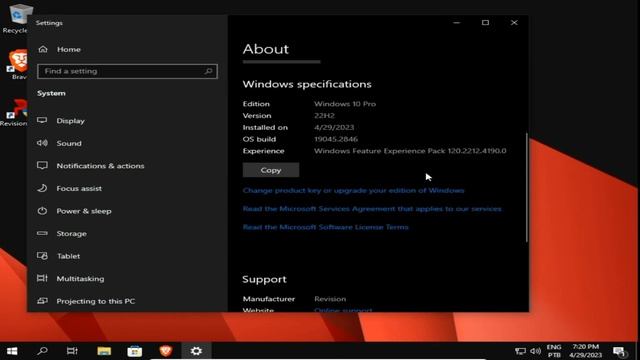This screenshot has height=360, width=640.
Task: Select Power & sleep settings
Action: pos(84,211)
